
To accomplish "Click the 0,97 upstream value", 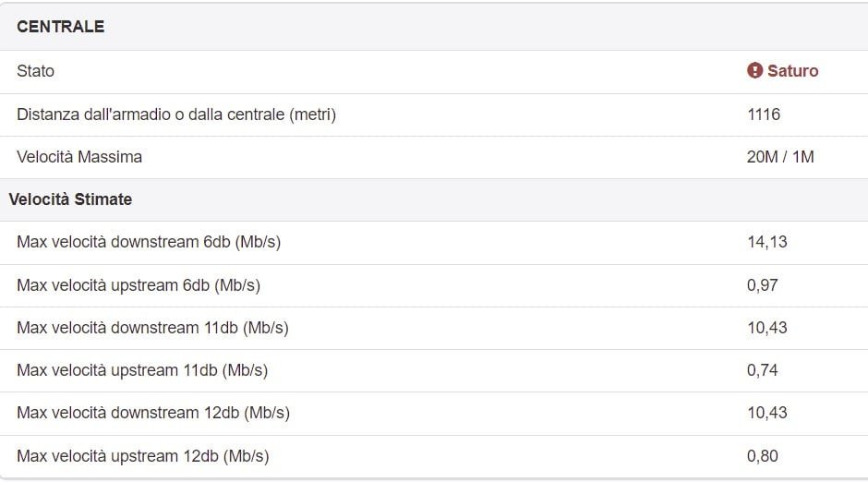I will coord(762,285).
